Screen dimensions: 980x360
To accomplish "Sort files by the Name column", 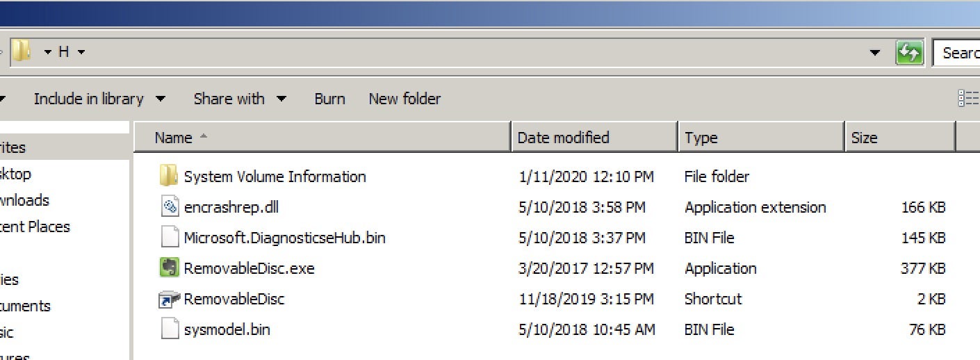I will click(x=174, y=138).
